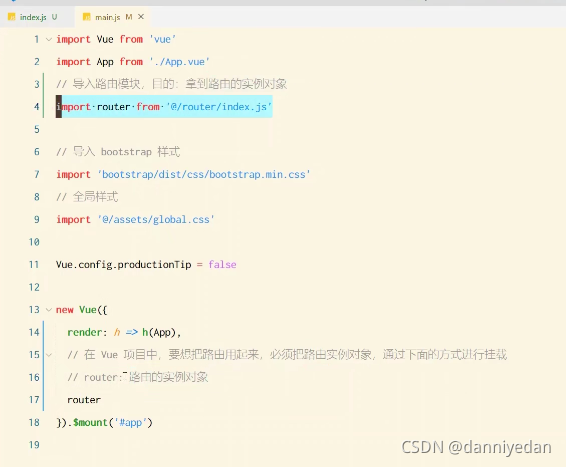Click the router: 路由的实例对象 comment

(x=138, y=377)
